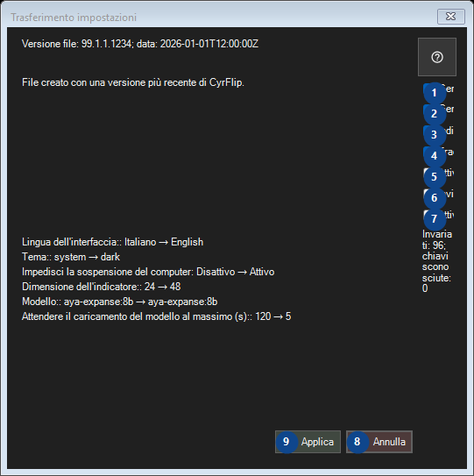Click the Applica button
474x476 pixels.
point(308,442)
